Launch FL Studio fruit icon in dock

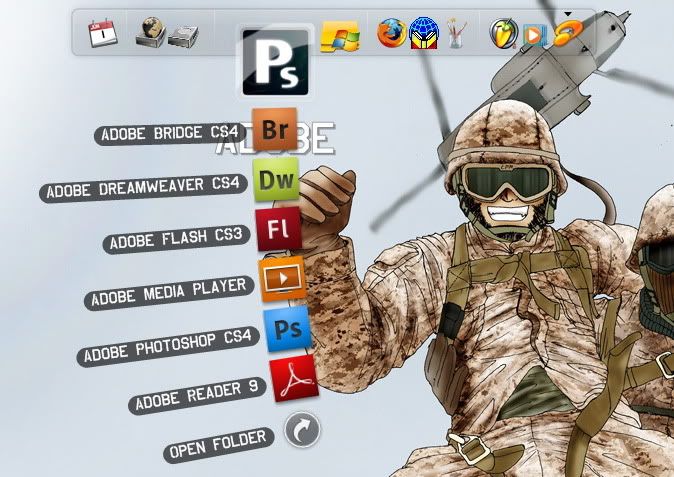[504, 33]
